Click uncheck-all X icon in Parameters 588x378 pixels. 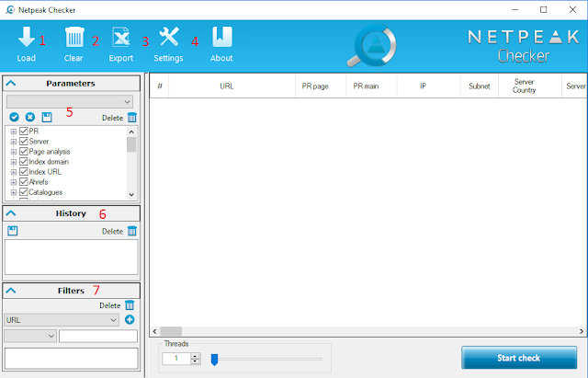(30, 117)
